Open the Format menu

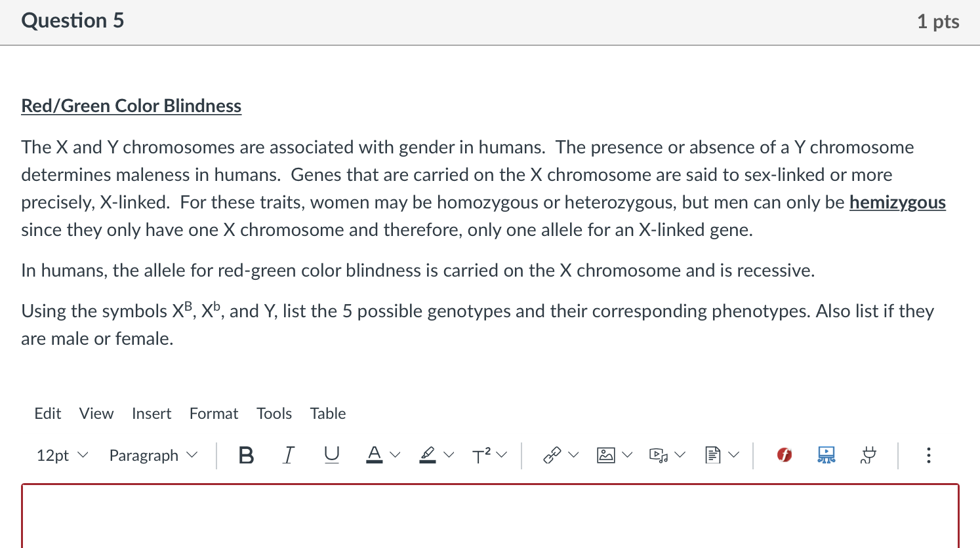214,414
